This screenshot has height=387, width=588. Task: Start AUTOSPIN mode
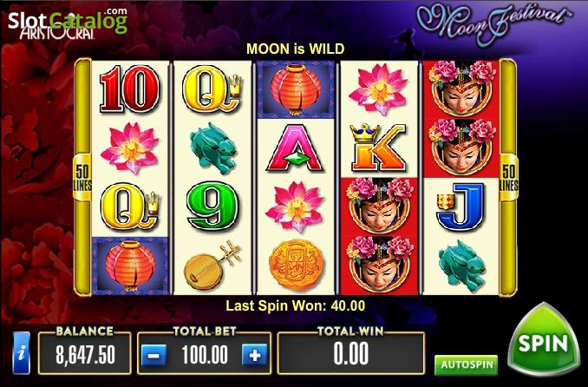point(466,364)
